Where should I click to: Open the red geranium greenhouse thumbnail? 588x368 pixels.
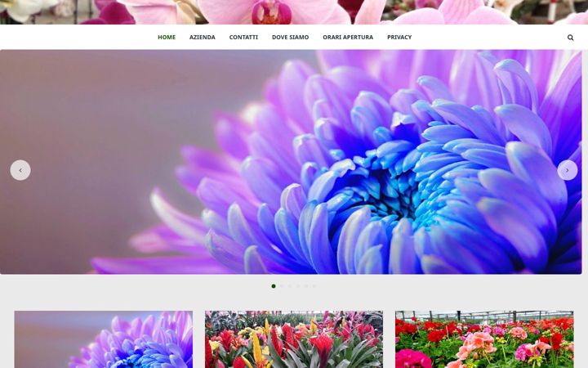point(484,339)
